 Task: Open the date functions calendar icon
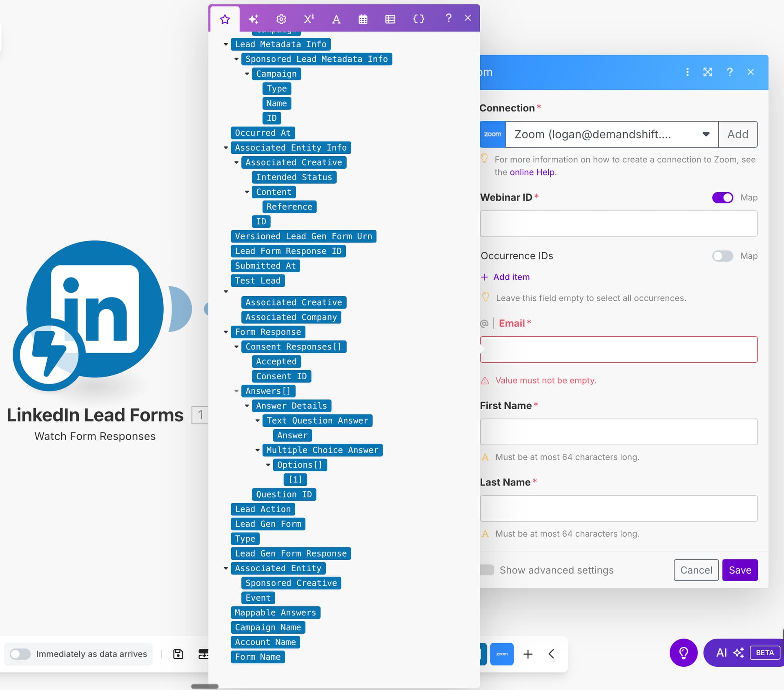point(363,19)
